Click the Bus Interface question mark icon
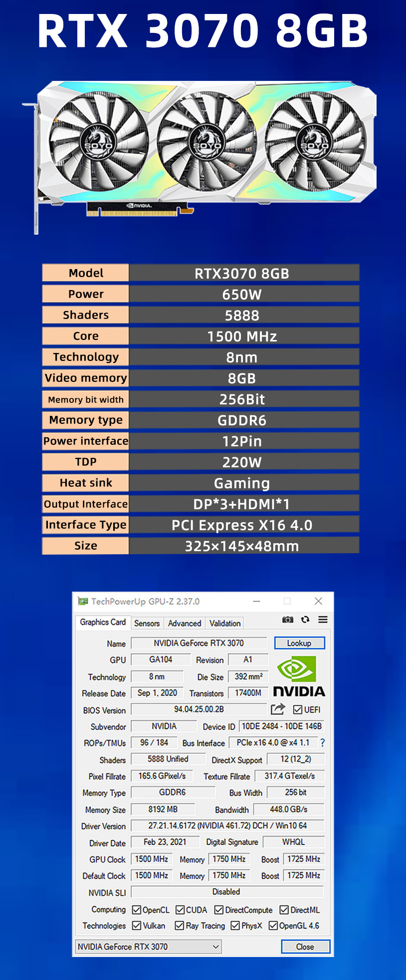 pyautogui.click(x=322, y=743)
